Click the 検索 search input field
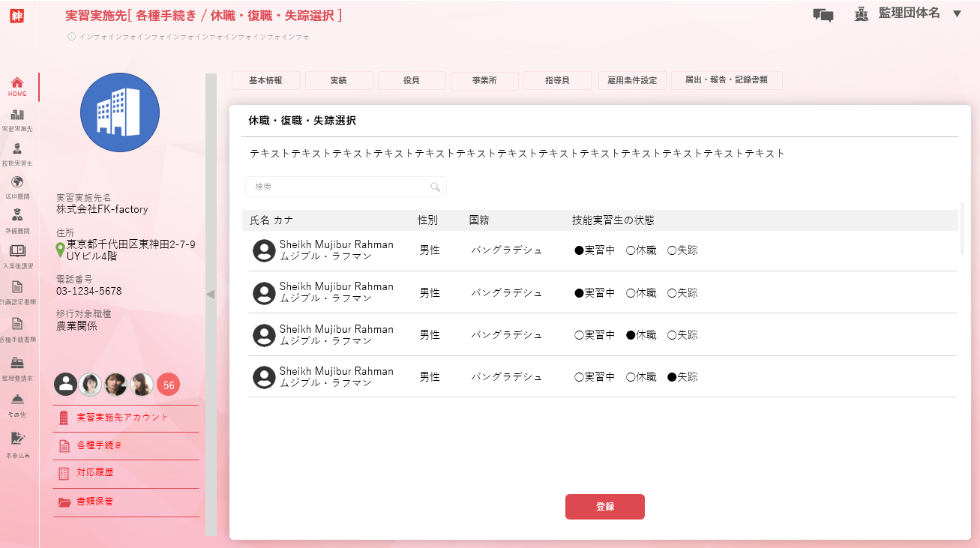Image resolution: width=980 pixels, height=548 pixels. pyautogui.click(x=341, y=187)
